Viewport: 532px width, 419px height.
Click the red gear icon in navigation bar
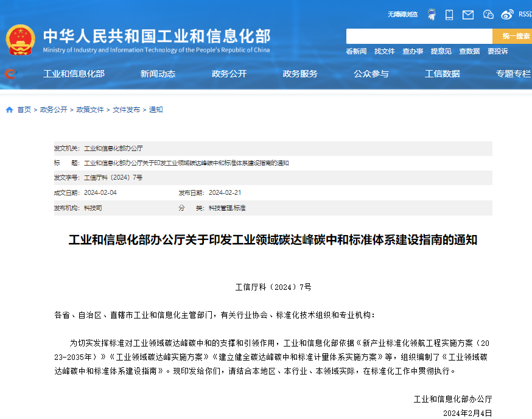10,74
